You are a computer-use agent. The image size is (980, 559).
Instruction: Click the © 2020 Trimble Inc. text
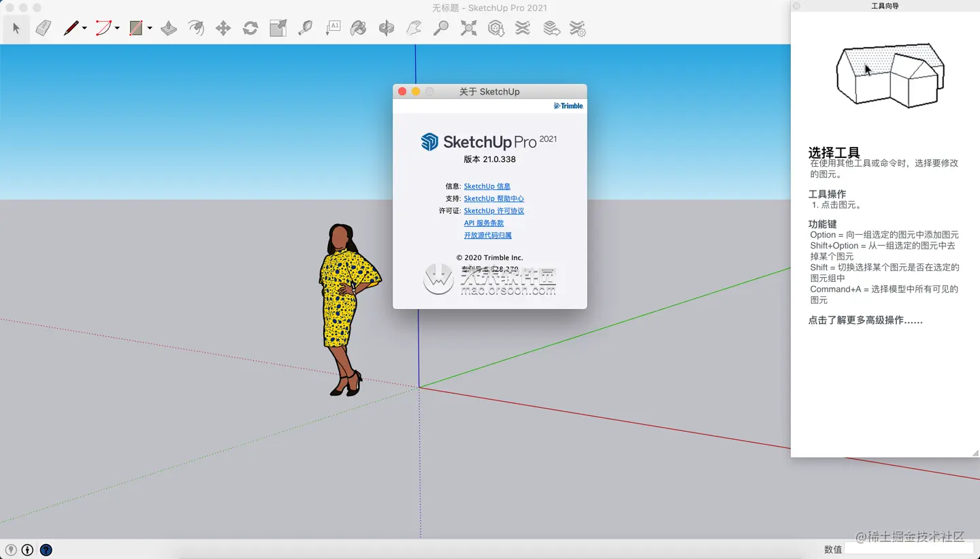tap(490, 258)
